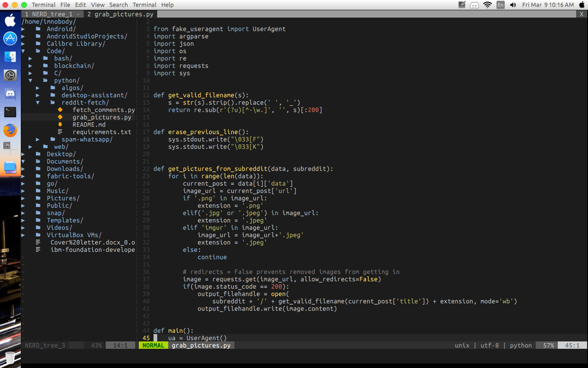Click the document icon beside Cover%20letter.docx
The height and width of the screenshot is (368, 588).
click(38, 242)
